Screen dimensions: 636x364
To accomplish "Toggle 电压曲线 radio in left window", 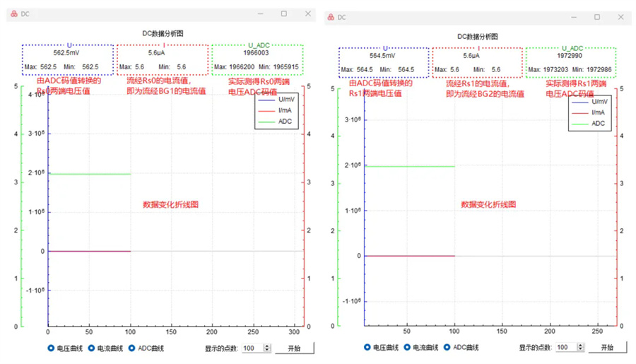I will (51, 348).
